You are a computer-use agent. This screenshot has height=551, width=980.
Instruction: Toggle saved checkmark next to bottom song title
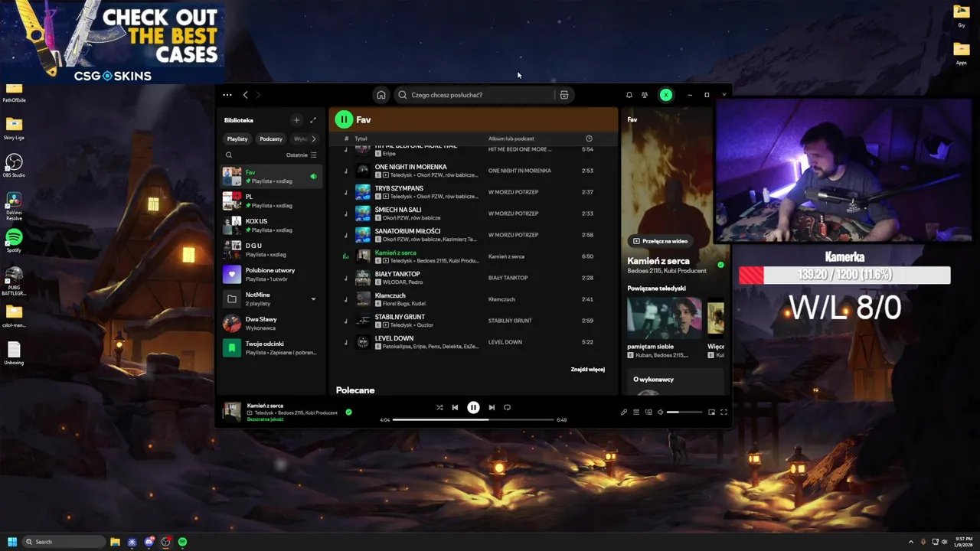click(348, 412)
